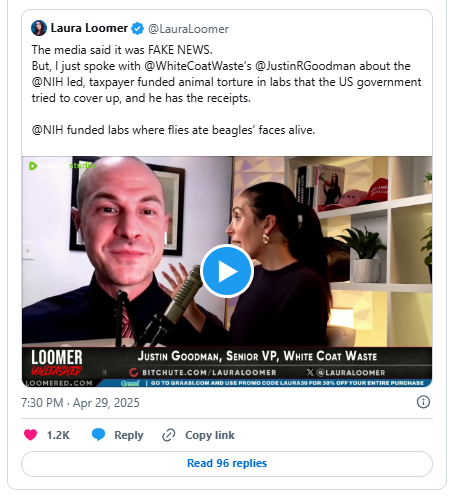Open the @JustinRGoodman mention
The width and height of the screenshot is (457, 500).
coord(305,66)
